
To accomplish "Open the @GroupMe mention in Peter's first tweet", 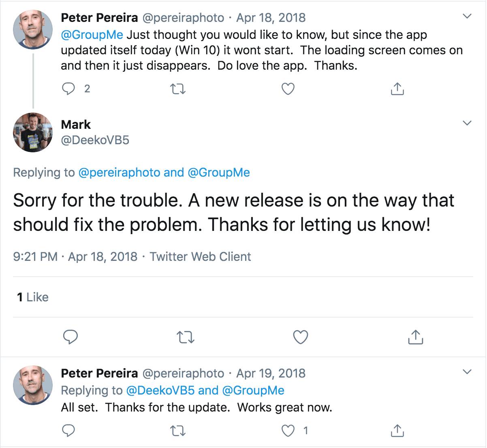I will 92,35.
